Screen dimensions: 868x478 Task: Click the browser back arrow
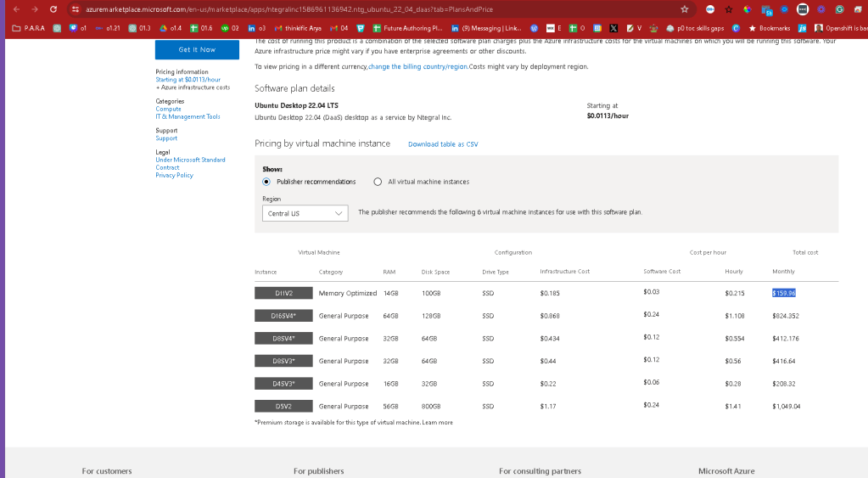pos(17,9)
